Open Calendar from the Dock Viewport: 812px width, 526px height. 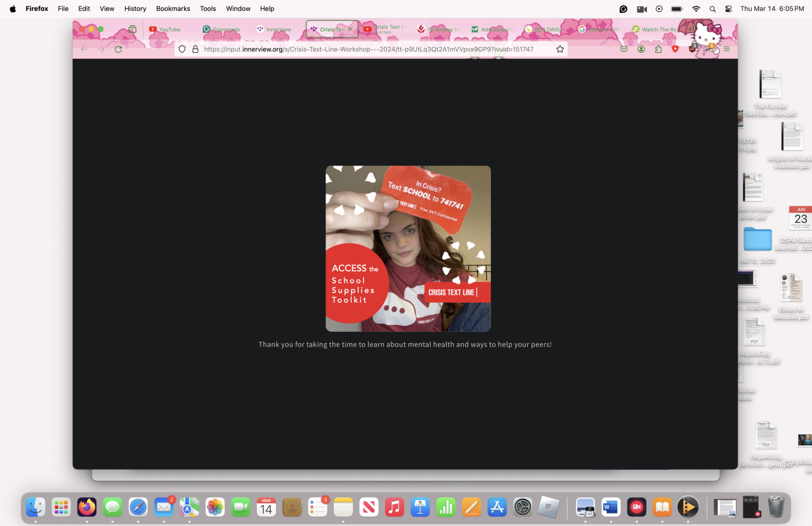266,507
